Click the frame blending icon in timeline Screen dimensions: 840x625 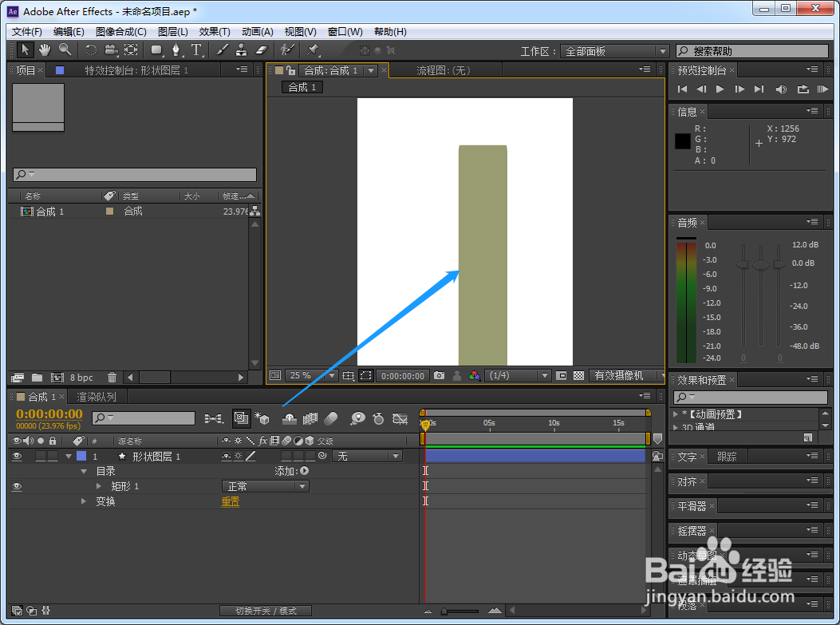310,418
